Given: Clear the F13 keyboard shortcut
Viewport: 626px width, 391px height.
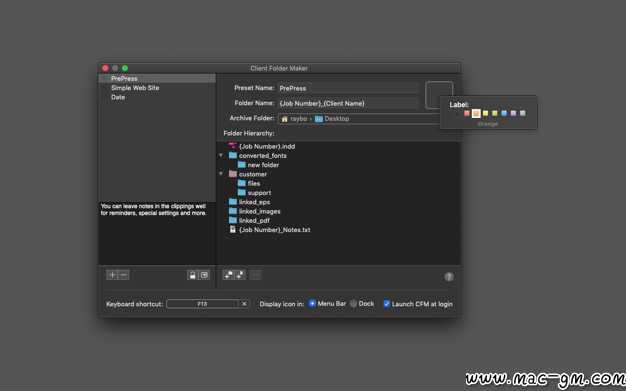Looking at the screenshot, I should click(244, 304).
